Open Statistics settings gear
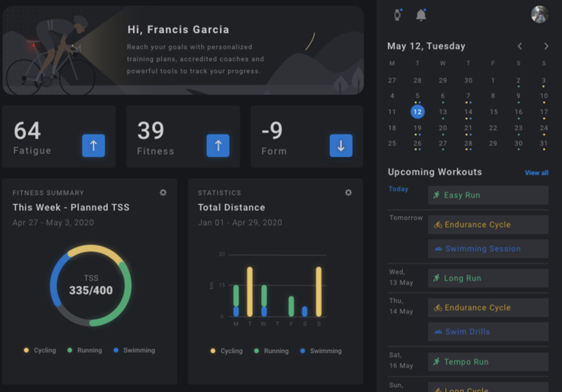This screenshot has height=392, width=562. tap(349, 193)
